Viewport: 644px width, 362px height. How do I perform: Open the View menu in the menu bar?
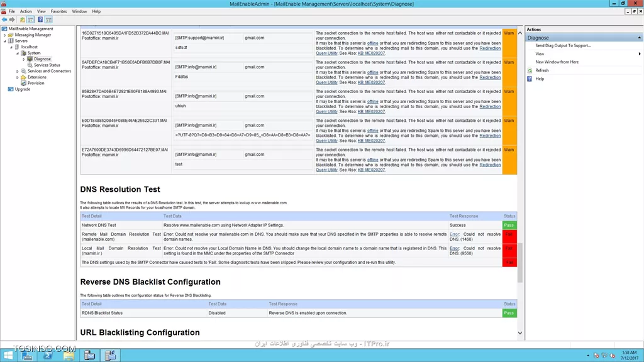point(42,11)
